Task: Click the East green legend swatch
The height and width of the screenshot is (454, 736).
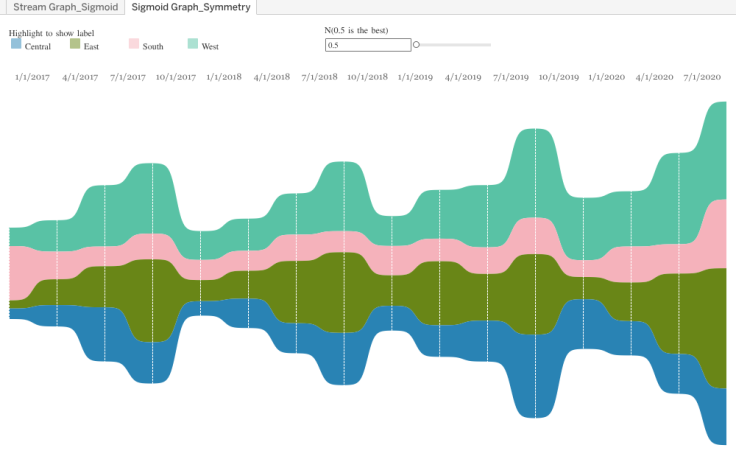Action: (x=75, y=44)
